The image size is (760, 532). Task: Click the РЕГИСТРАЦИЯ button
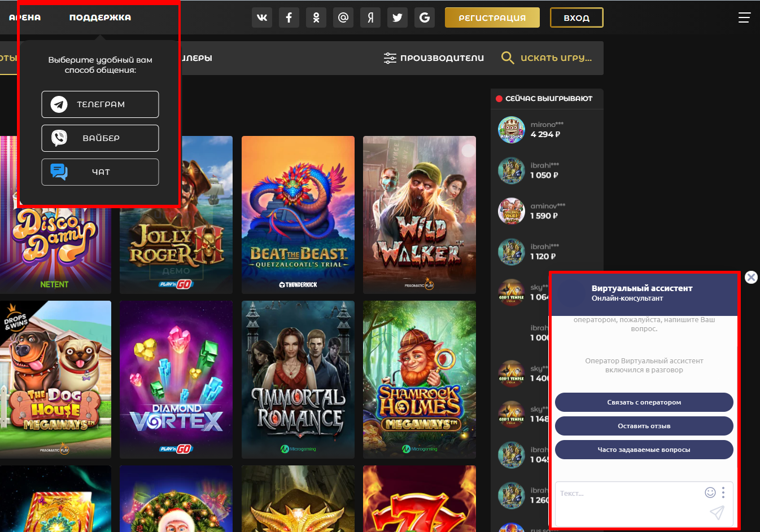coord(492,17)
